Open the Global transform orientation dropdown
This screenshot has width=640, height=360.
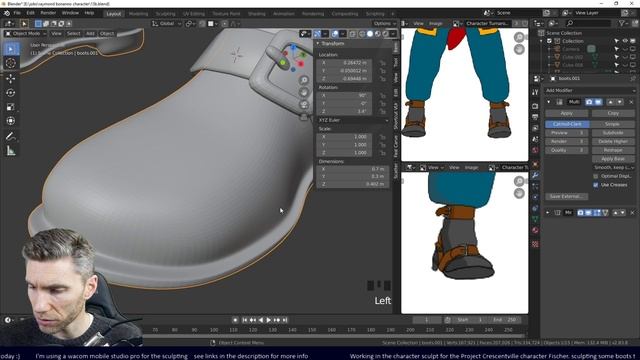click(167, 24)
